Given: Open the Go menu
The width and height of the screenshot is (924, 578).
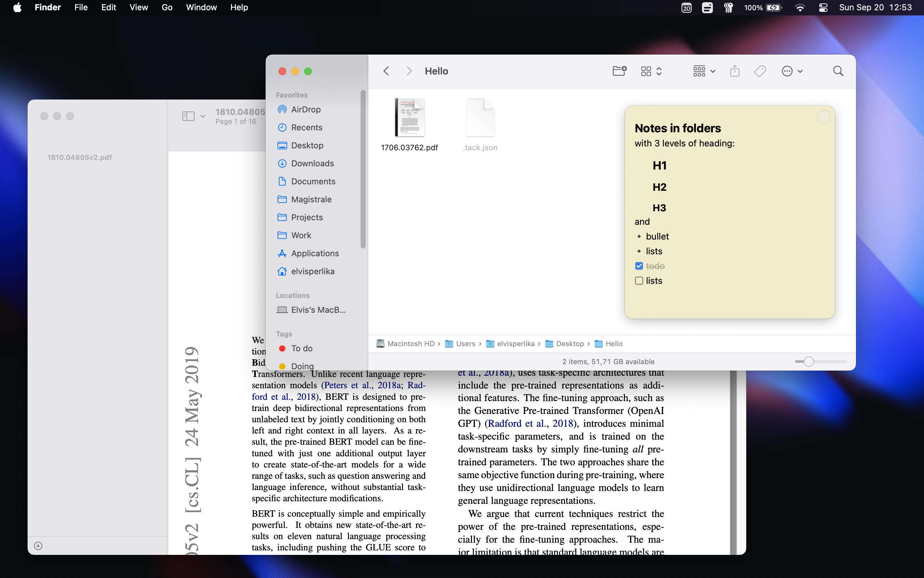Looking at the screenshot, I should coord(167,8).
